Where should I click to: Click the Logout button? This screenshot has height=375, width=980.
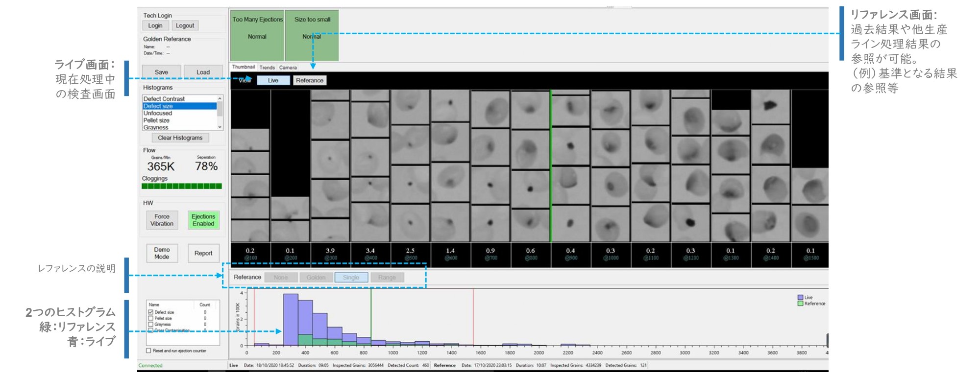185,25
